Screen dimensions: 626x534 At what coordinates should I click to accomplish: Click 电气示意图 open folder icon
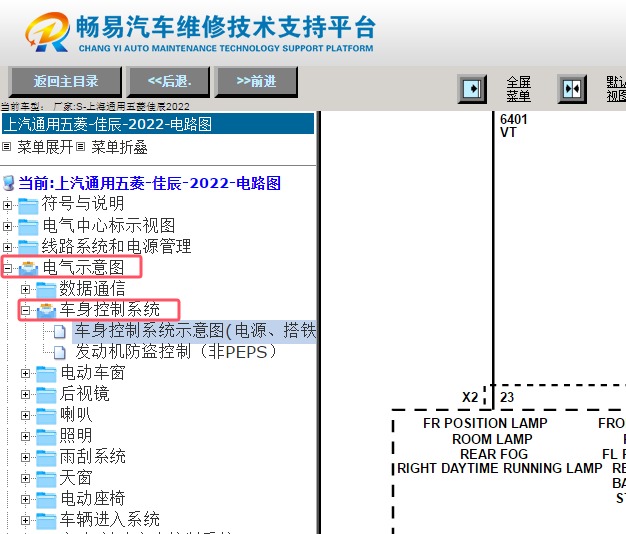28,268
